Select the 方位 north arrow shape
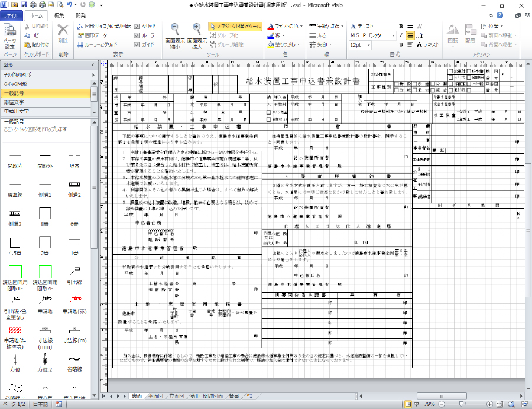 pos(15,362)
